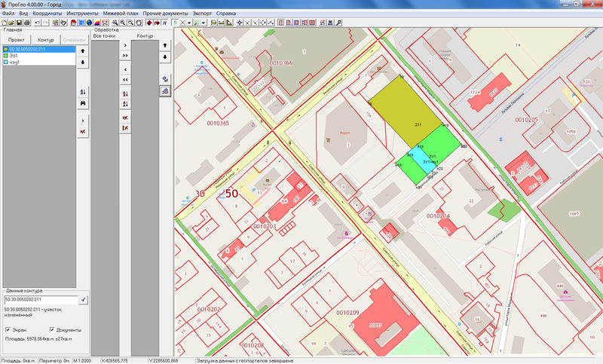Click the move down arrow beside the contour list
The image size is (603, 364).
[83, 61]
